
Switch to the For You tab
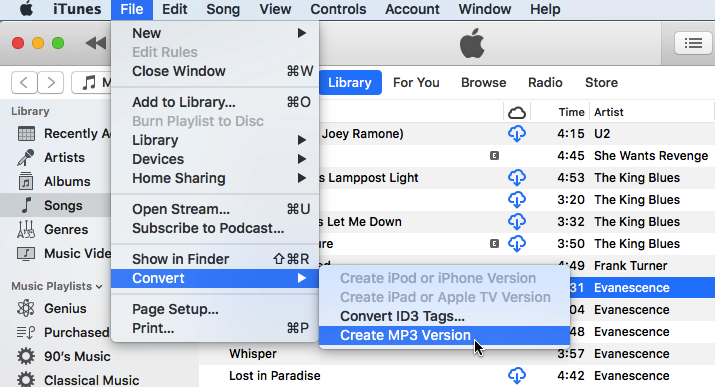pyautogui.click(x=416, y=83)
